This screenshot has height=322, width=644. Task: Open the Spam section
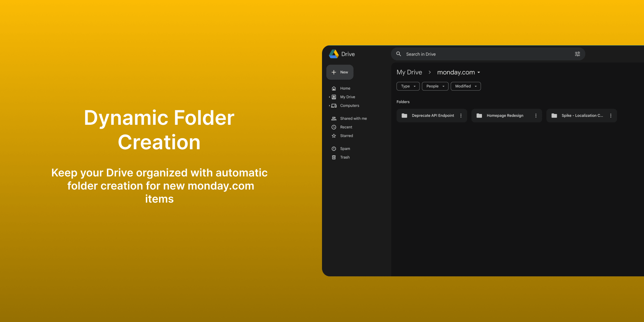[345, 149]
